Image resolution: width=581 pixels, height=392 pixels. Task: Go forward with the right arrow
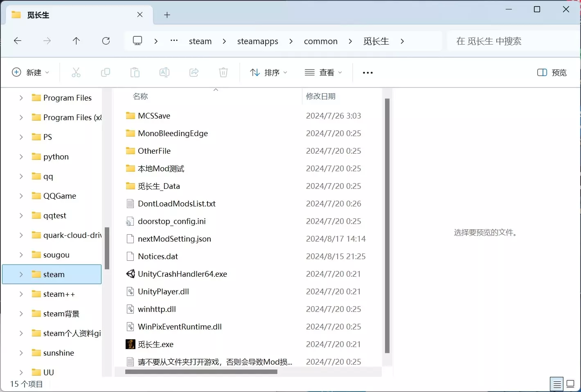(47, 41)
